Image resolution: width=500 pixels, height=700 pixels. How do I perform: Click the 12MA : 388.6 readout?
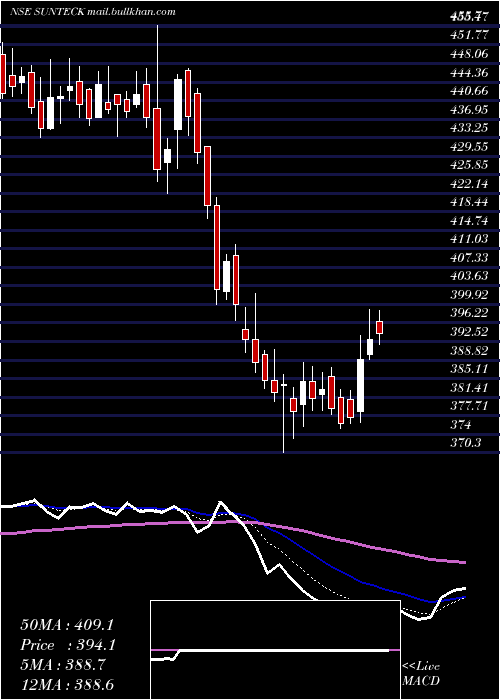pyautogui.click(x=69, y=685)
